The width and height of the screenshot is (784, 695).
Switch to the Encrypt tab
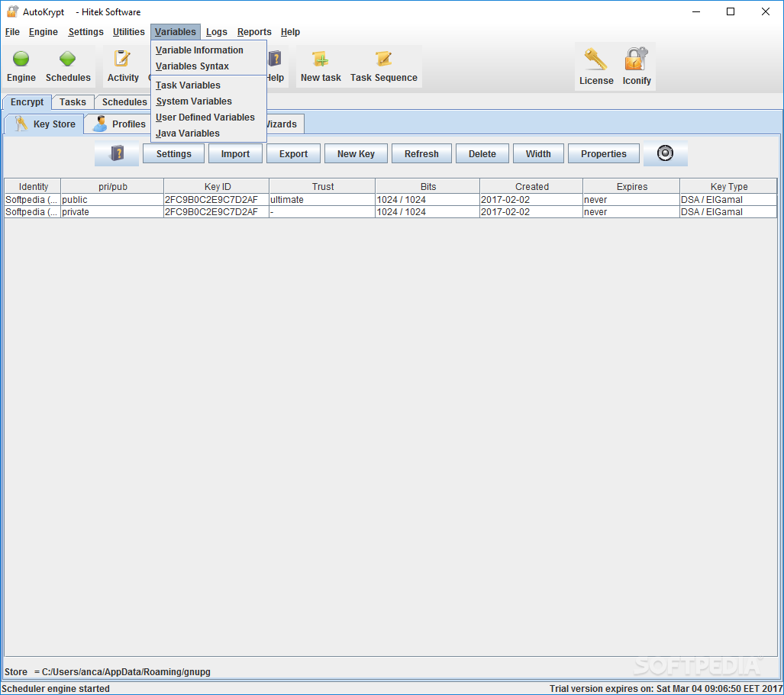point(27,102)
